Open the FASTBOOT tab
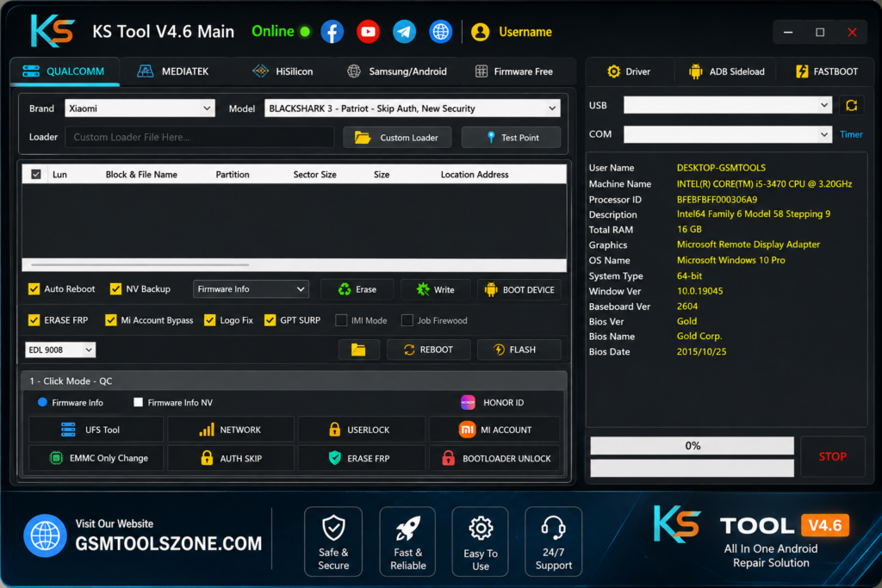Viewport: 882px width, 588px height. tap(827, 71)
